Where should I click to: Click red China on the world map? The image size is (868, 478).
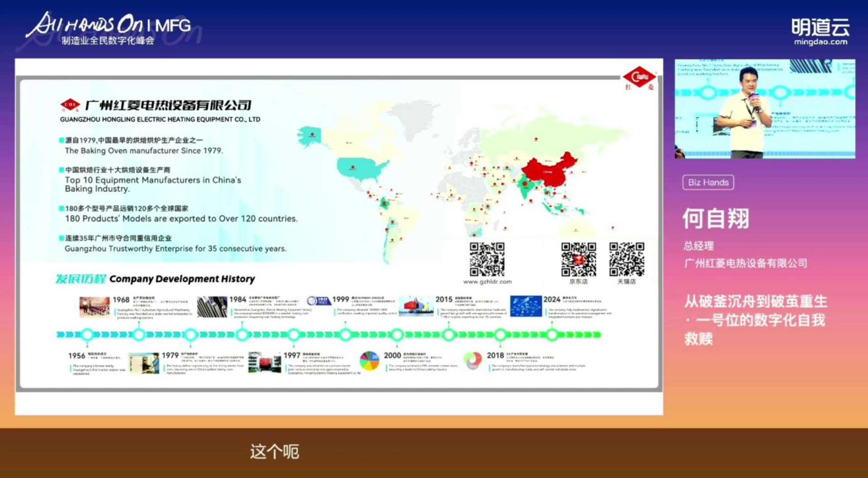(x=548, y=170)
